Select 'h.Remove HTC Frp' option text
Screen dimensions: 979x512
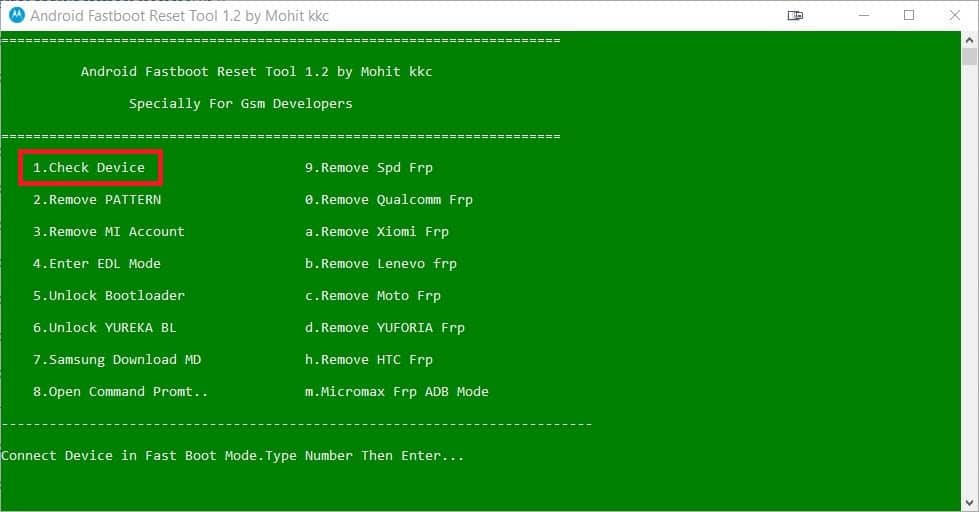coord(368,360)
